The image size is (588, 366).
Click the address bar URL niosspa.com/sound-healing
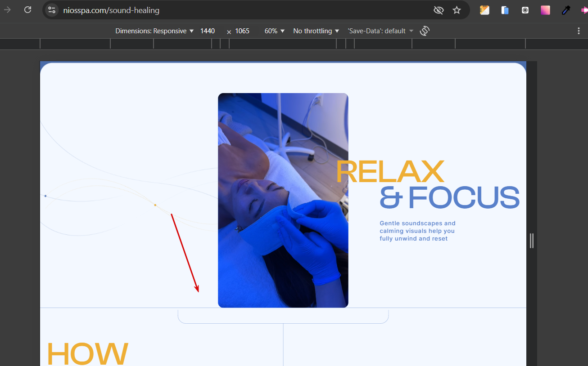click(x=111, y=10)
